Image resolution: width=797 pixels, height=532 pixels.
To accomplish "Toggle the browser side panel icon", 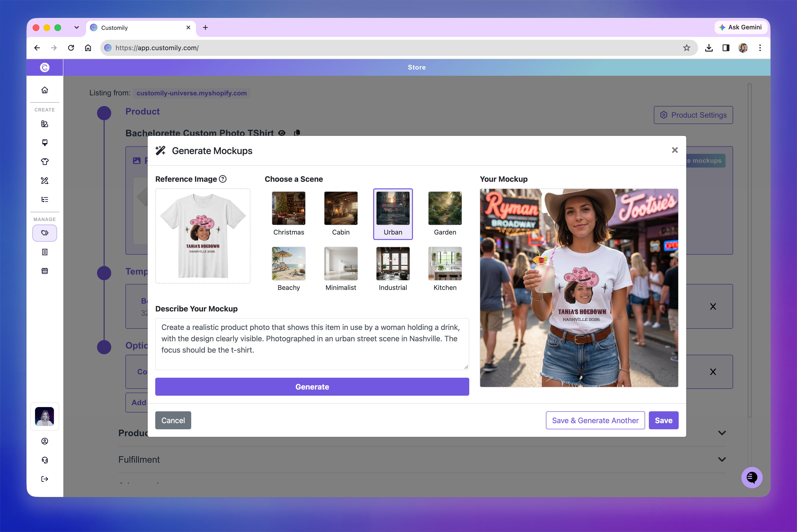I will pos(726,48).
